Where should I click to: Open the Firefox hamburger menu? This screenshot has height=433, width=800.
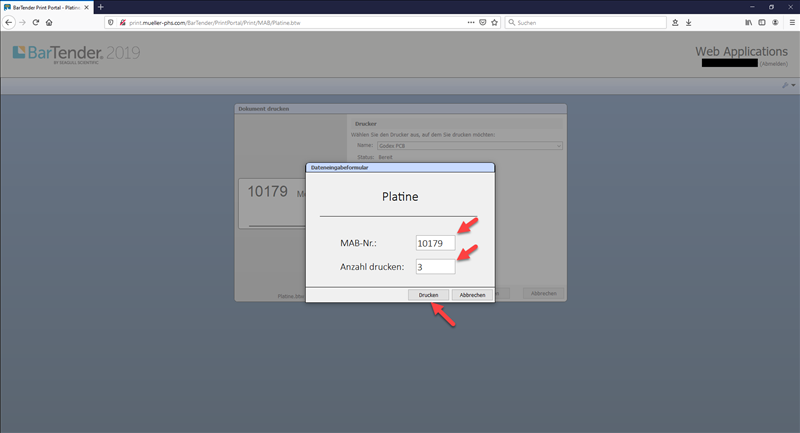(x=790, y=22)
